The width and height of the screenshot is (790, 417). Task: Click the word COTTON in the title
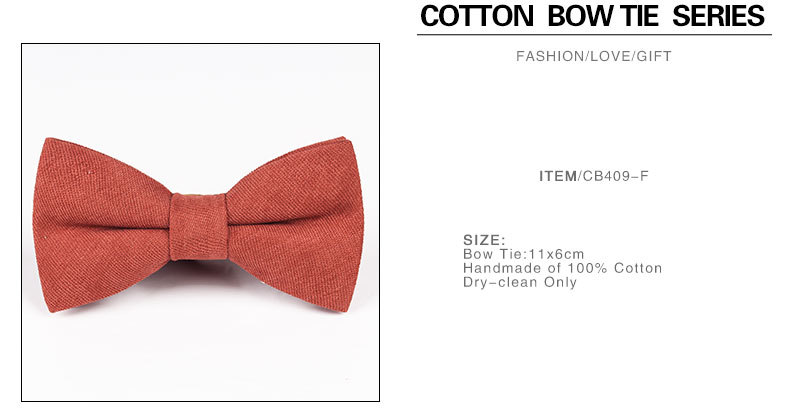pyautogui.click(x=477, y=16)
